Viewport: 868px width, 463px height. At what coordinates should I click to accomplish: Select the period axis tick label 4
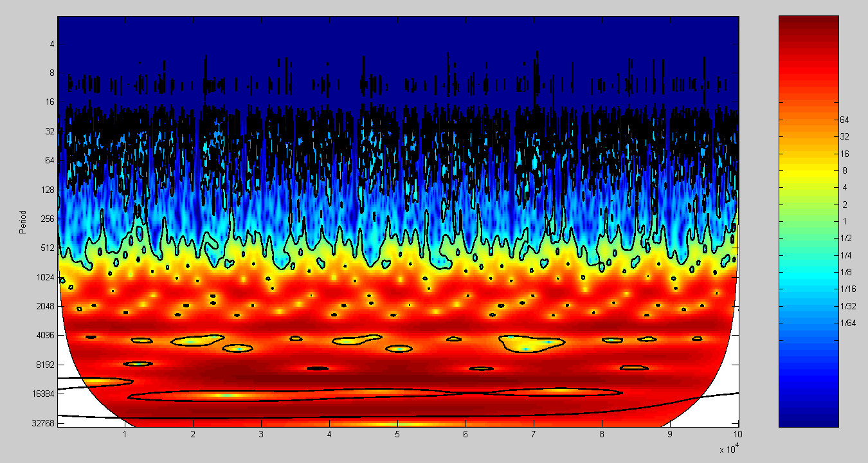(52, 44)
